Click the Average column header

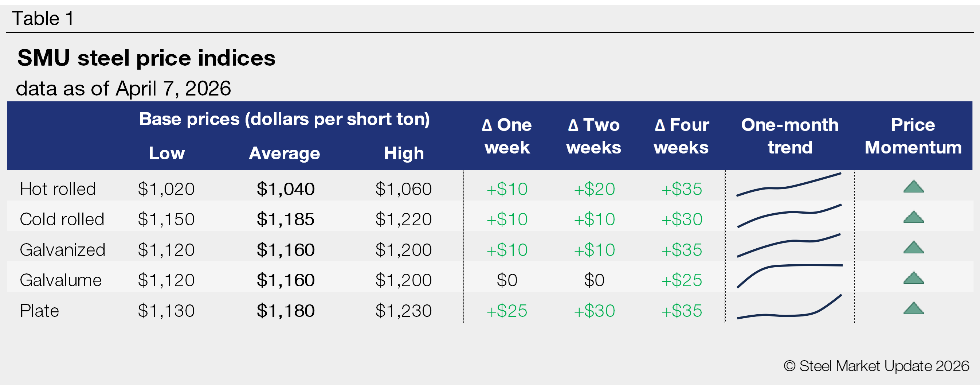coord(284,153)
